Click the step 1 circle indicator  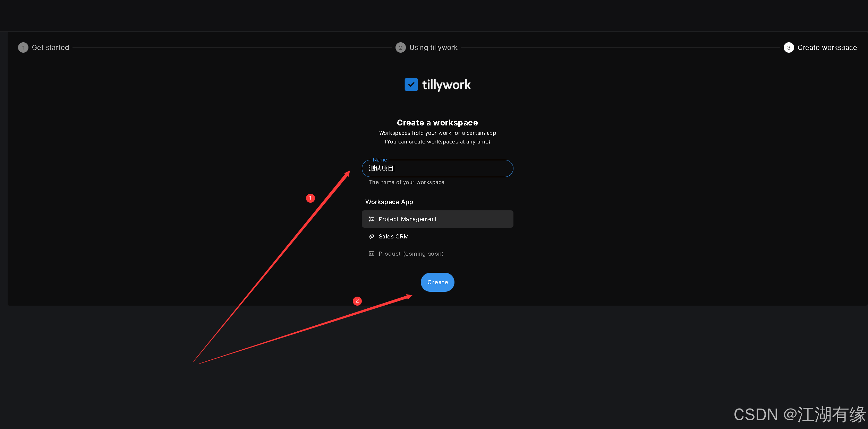(23, 47)
